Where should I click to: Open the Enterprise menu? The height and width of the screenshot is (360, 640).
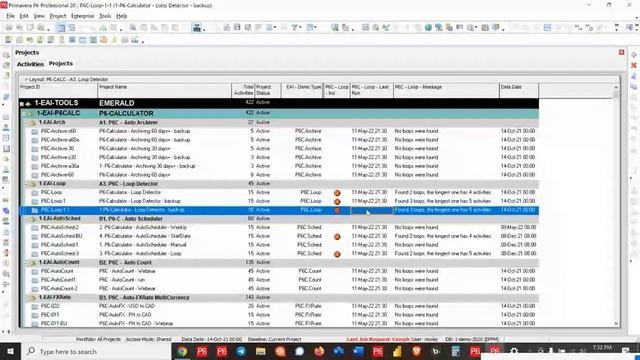(82, 16)
